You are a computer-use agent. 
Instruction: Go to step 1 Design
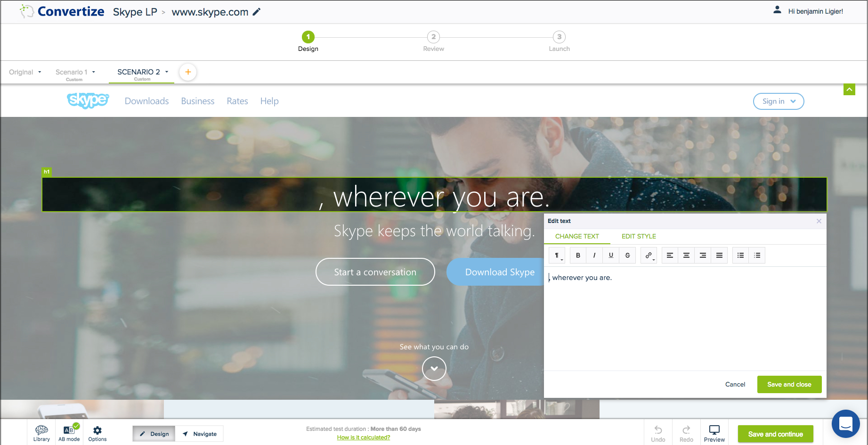coord(308,41)
